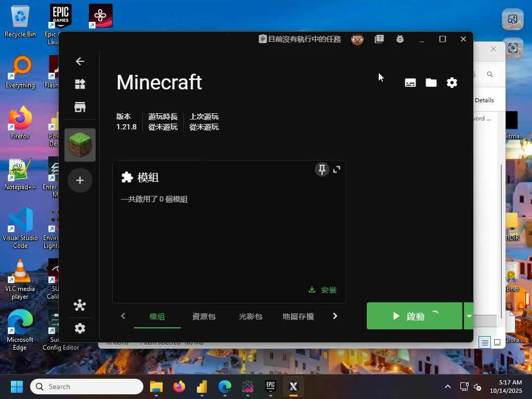This screenshot has width=532, height=399.
Task: Click the green 啟動 launch button
Action: pyautogui.click(x=414, y=316)
